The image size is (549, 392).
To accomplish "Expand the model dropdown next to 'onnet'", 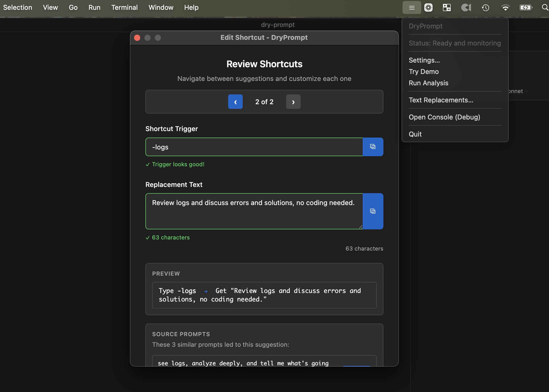I will [x=526, y=91].
